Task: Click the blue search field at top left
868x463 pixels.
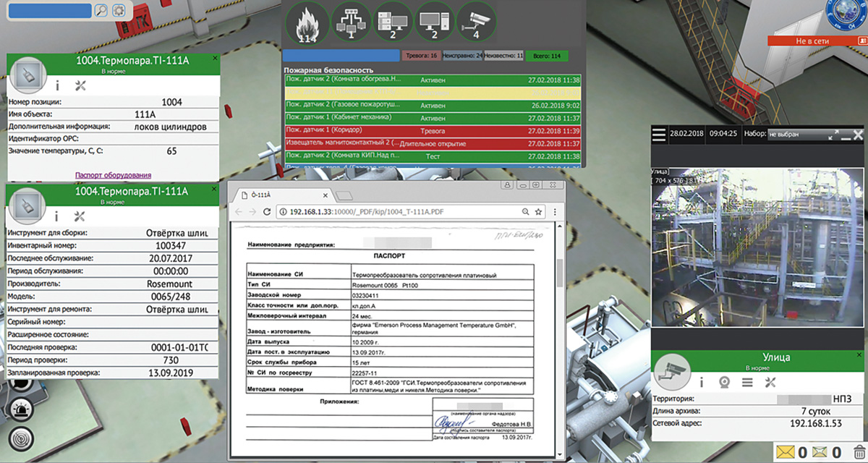Action: 48,11
